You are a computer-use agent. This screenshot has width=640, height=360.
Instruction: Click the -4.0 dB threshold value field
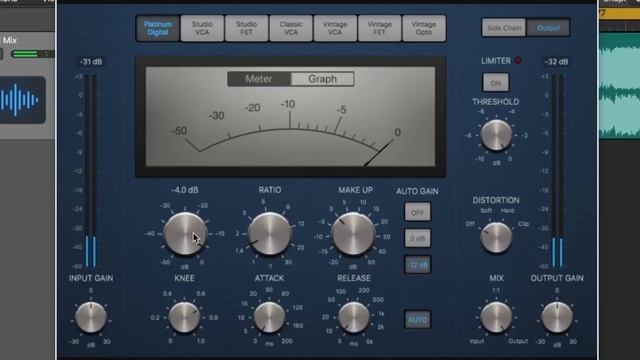[x=184, y=190]
